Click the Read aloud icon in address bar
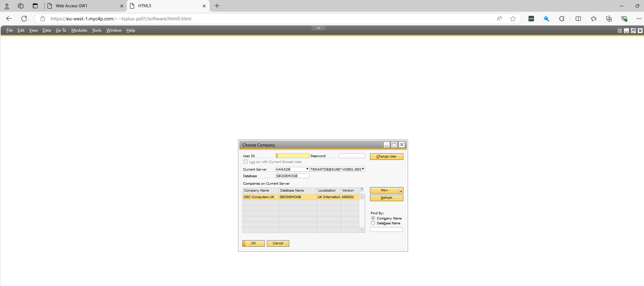Screen dimensions: 644x286 pos(499,19)
